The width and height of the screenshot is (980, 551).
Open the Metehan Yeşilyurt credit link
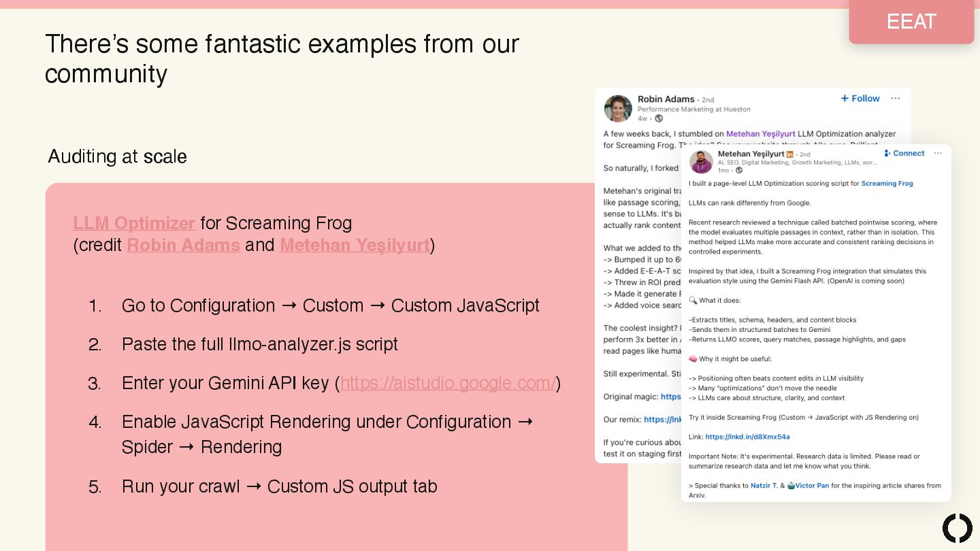[355, 245]
